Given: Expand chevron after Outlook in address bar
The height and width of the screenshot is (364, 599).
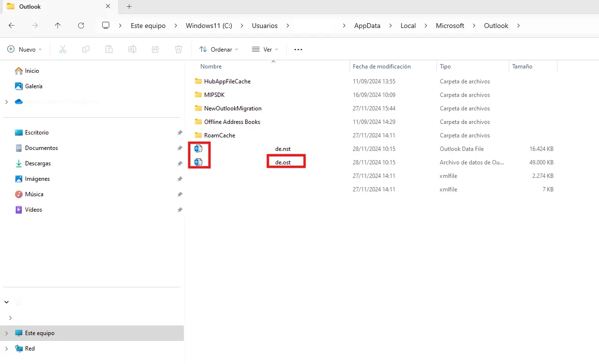Looking at the screenshot, I should pos(518,26).
